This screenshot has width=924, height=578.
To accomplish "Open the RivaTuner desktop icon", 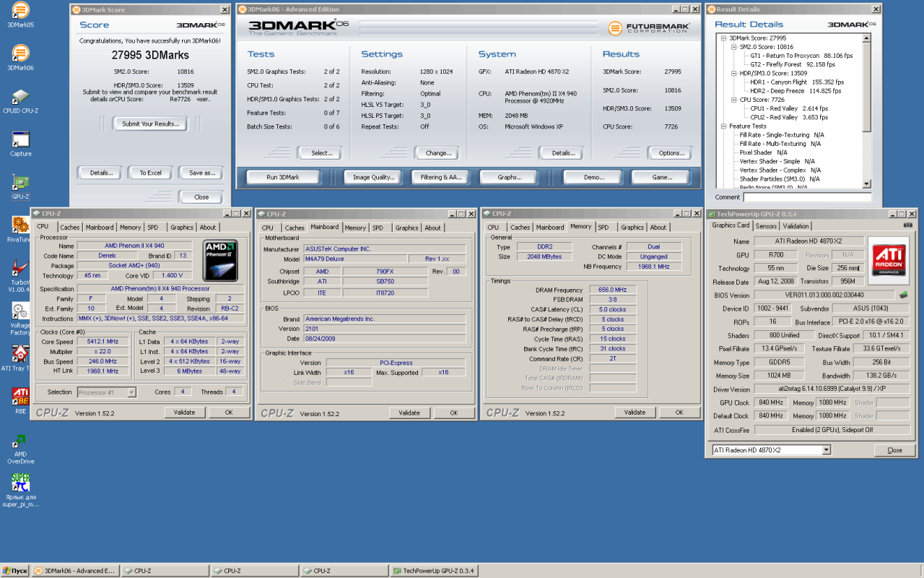I will (x=20, y=225).
